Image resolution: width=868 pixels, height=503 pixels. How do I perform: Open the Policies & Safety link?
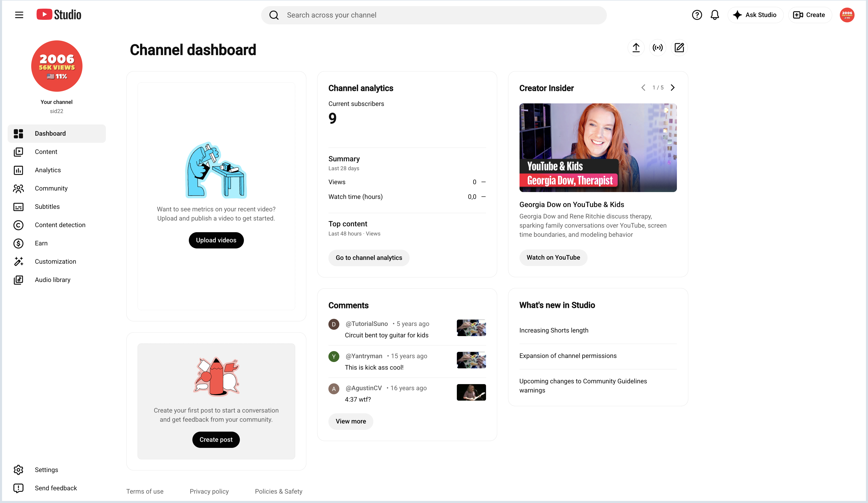coord(279,491)
